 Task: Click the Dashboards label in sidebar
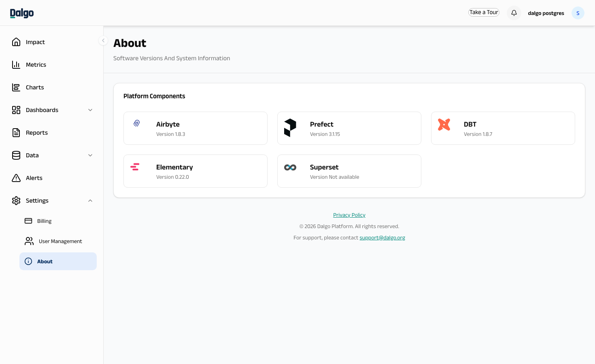pos(42,110)
